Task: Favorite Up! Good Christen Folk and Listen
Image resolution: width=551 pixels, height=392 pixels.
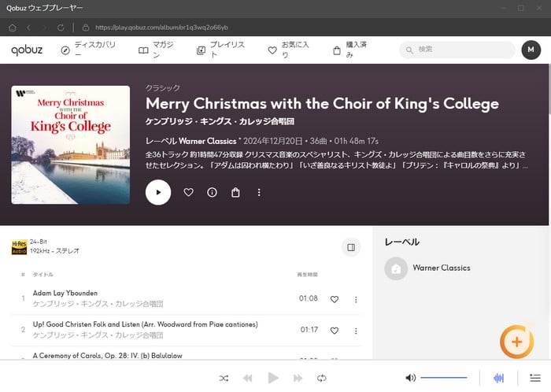Action: pos(335,331)
